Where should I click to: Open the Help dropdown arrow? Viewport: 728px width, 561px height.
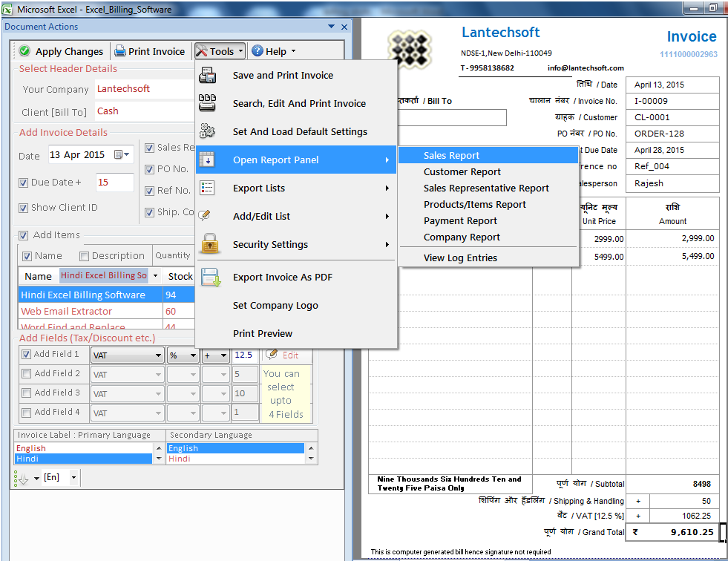[293, 51]
